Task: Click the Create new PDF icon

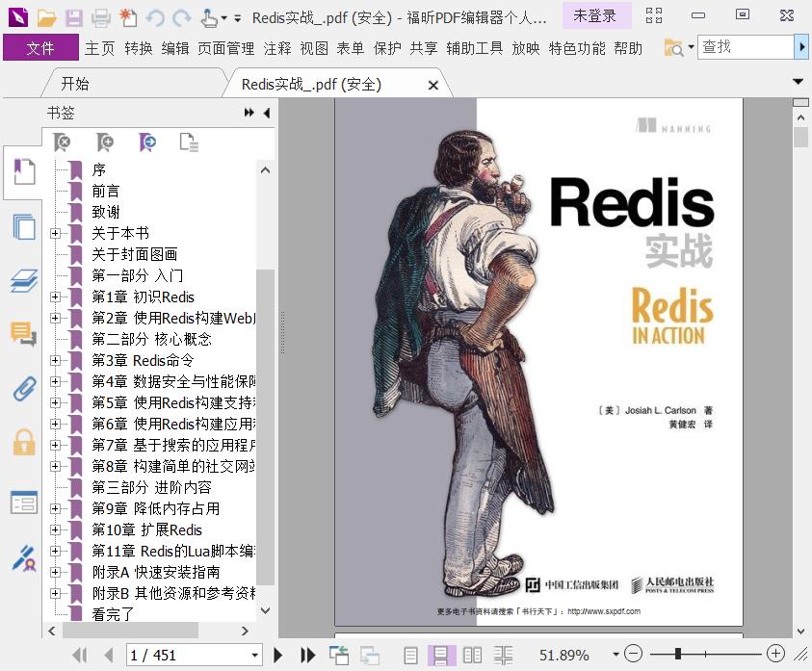Action: pos(128,18)
